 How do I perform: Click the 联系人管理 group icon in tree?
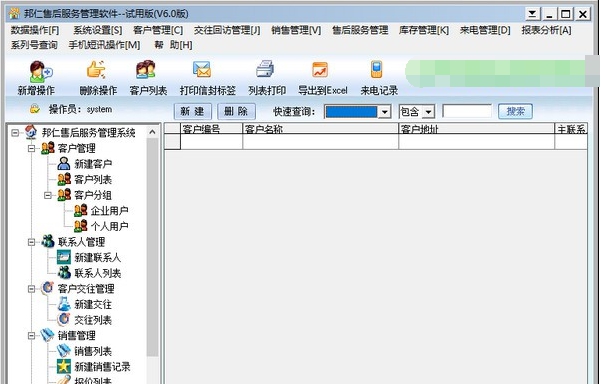coord(48,241)
